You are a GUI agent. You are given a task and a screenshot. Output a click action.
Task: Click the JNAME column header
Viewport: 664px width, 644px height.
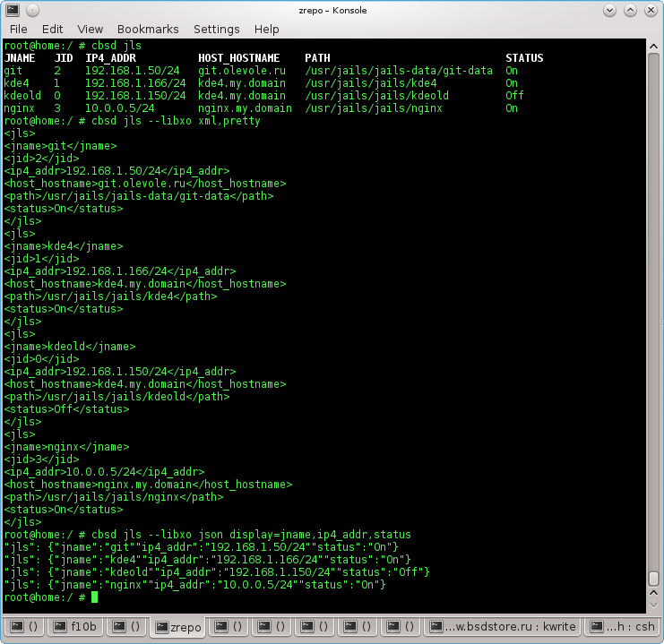(20, 58)
